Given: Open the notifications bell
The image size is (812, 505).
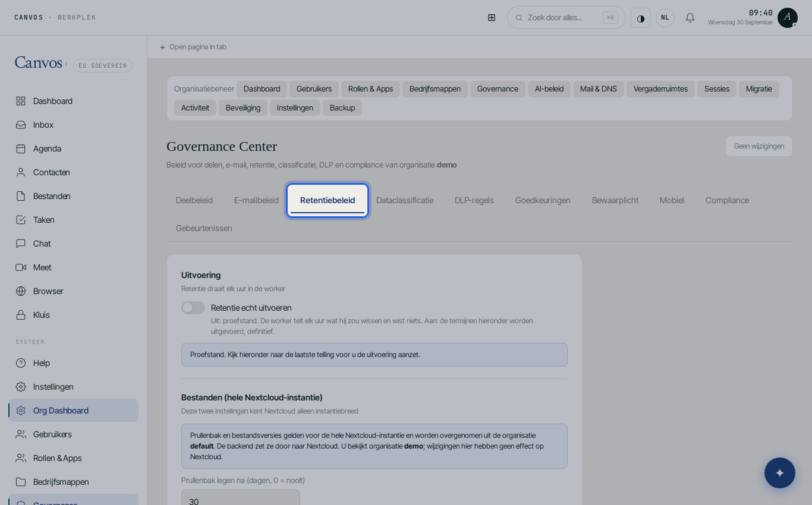Looking at the screenshot, I should coord(690,18).
